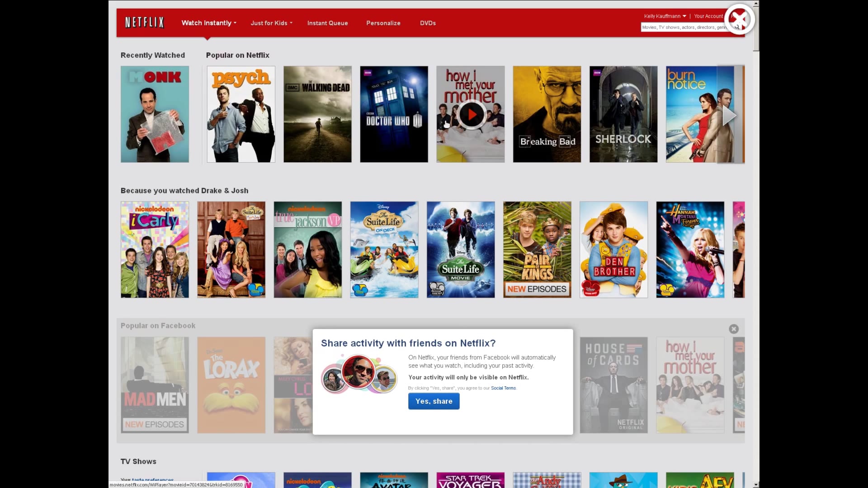868x488 pixels.
Task: Open How I Met Your Mother in Popular on Facebook
Action: [690, 385]
